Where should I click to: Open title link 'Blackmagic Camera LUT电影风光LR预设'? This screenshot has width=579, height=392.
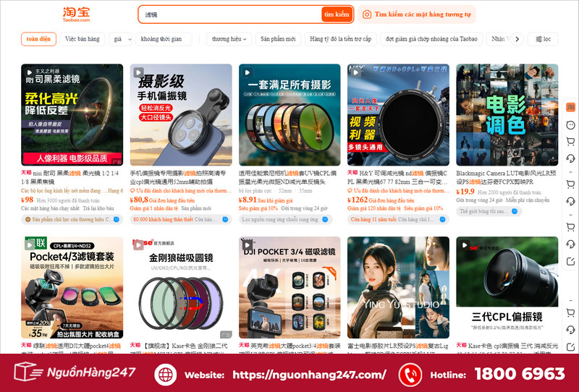coord(506,177)
